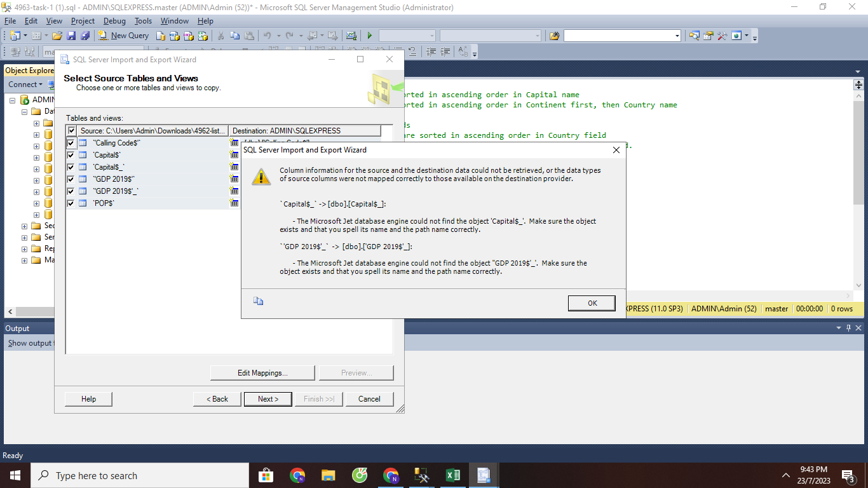
Task: Click the Save All icon
Action: [85, 36]
